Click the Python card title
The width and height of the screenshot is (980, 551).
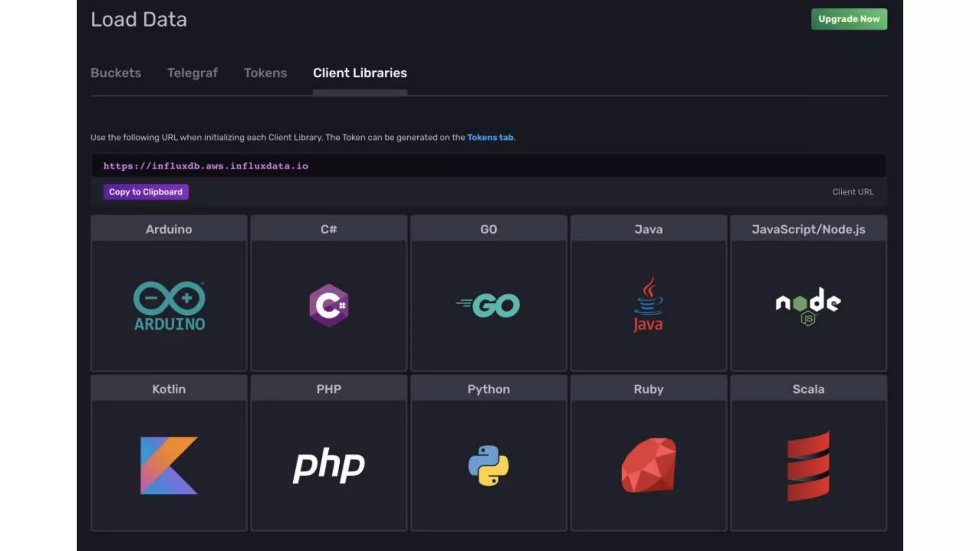point(489,389)
